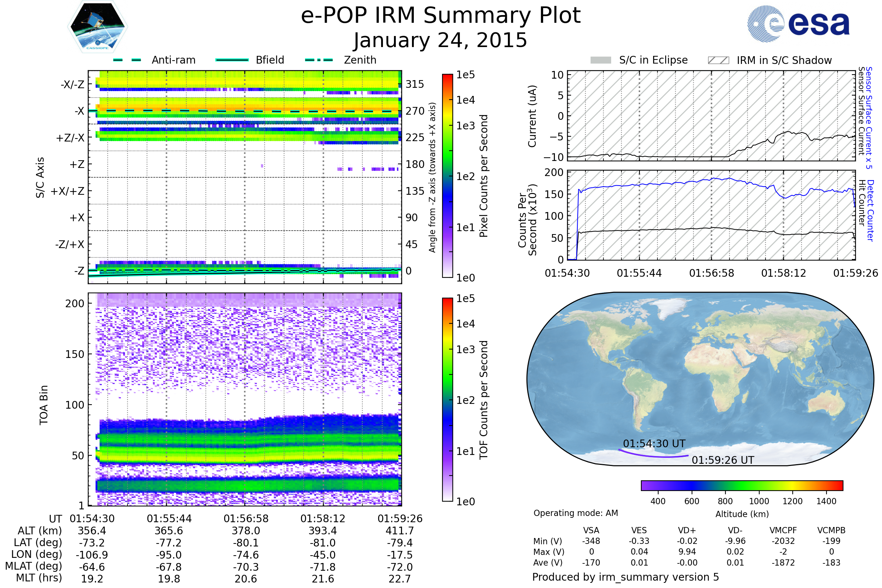Screen dimensions: 882x588
Task: Click the Operating mode: AM text
Action: coord(576,513)
